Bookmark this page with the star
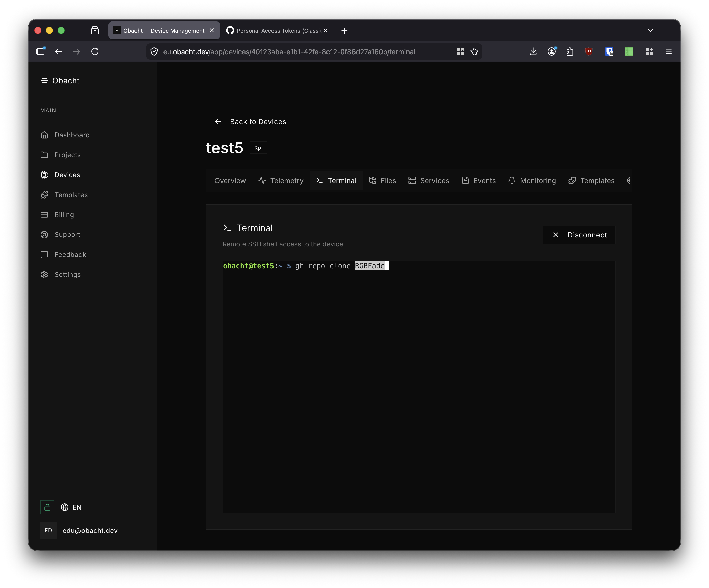Viewport: 709px width, 588px height. pos(474,52)
